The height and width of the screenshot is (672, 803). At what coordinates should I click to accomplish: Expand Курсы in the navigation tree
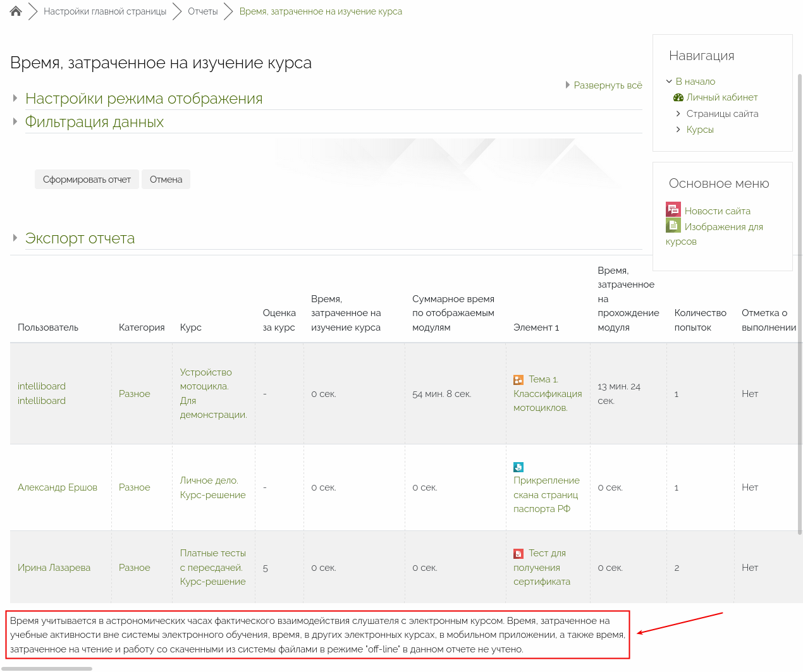tap(678, 130)
